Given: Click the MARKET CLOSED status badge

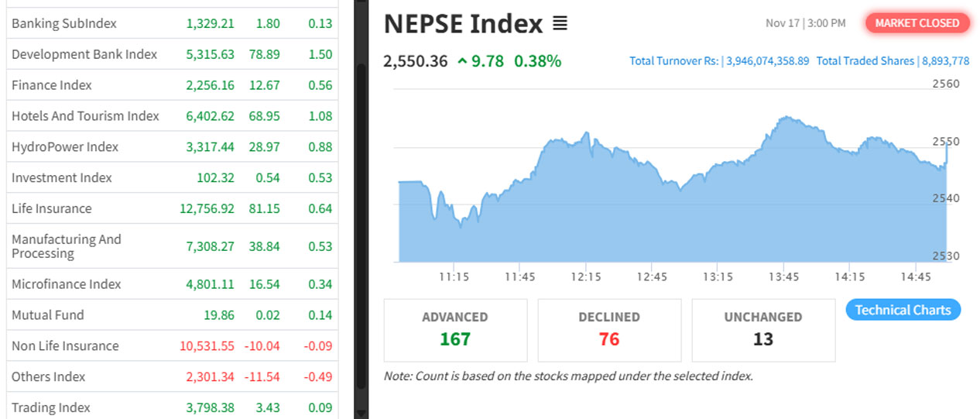Looking at the screenshot, I should pos(917,23).
